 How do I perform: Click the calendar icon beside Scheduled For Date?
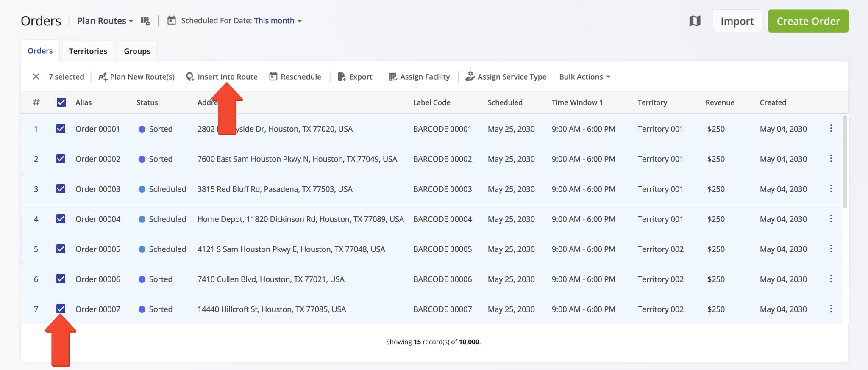172,20
